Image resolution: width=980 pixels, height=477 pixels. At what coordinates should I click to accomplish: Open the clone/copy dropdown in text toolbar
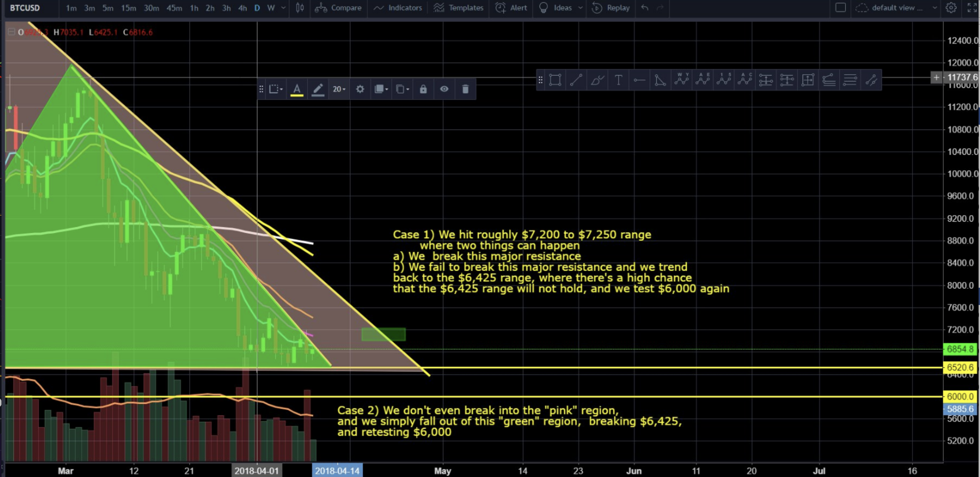(x=402, y=89)
